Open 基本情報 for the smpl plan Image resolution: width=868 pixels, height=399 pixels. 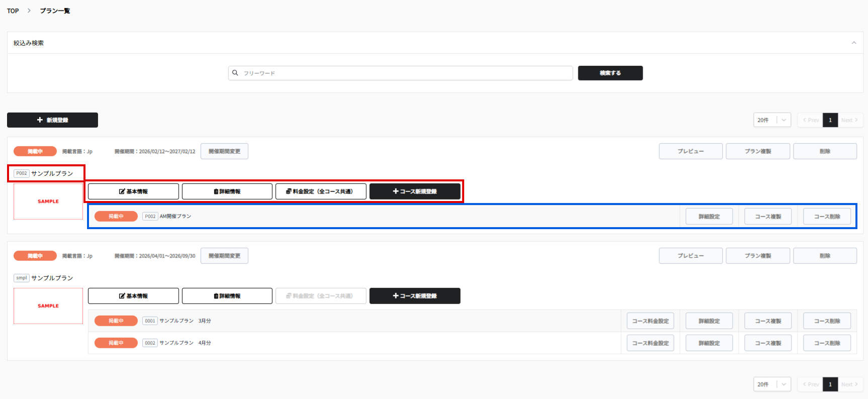coord(133,296)
